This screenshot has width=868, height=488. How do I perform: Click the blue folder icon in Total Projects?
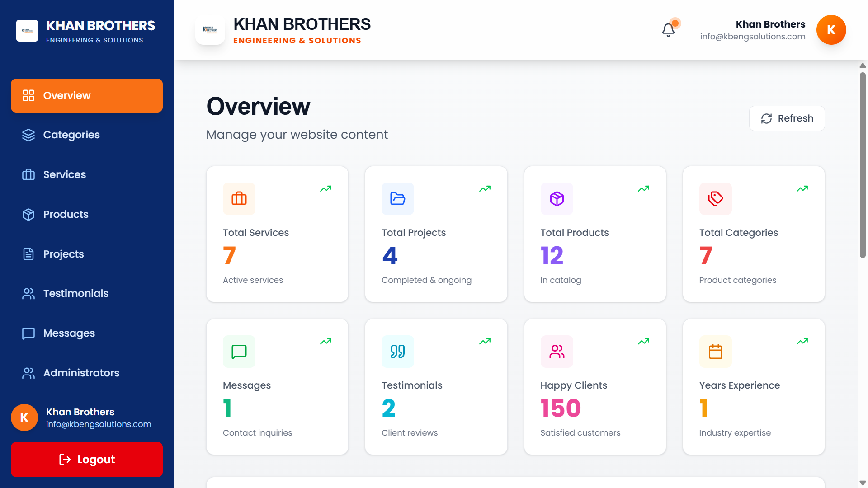click(398, 199)
